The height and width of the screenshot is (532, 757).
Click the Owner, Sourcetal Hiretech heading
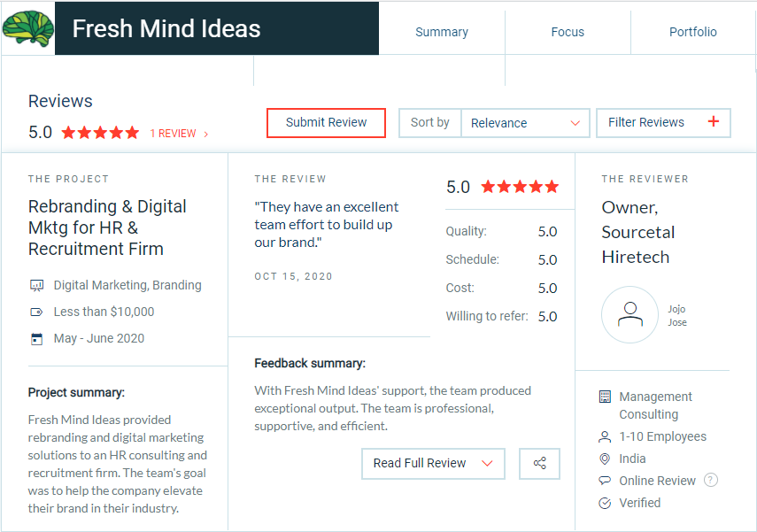(x=637, y=232)
